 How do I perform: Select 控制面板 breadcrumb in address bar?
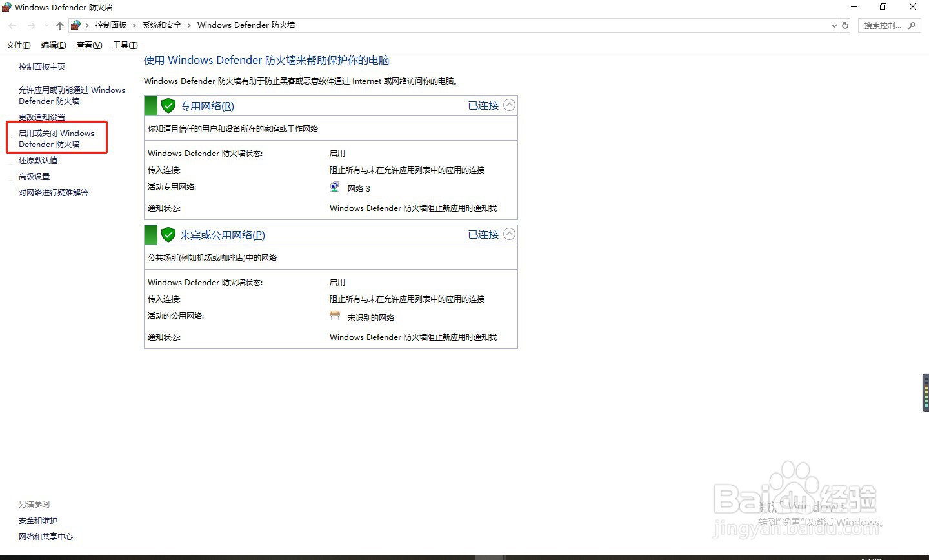[111, 25]
